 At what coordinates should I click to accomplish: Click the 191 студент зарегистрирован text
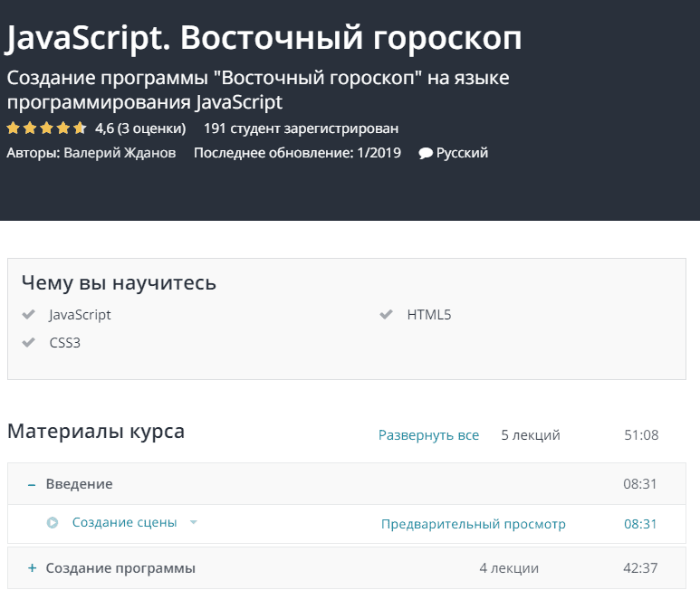301,128
